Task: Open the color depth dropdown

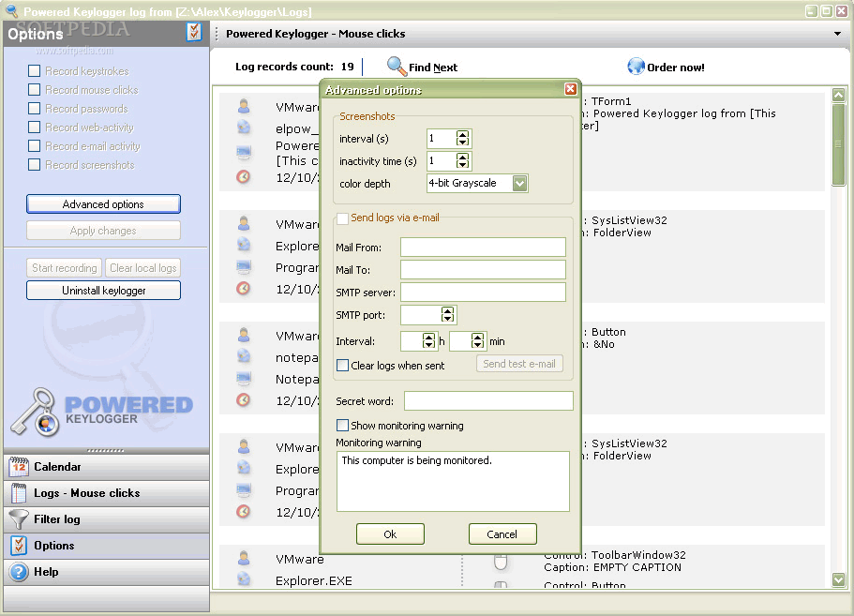Action: [x=519, y=183]
